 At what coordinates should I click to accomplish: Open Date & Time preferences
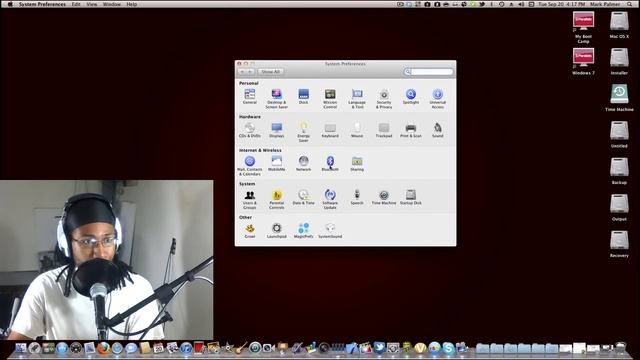pyautogui.click(x=303, y=197)
